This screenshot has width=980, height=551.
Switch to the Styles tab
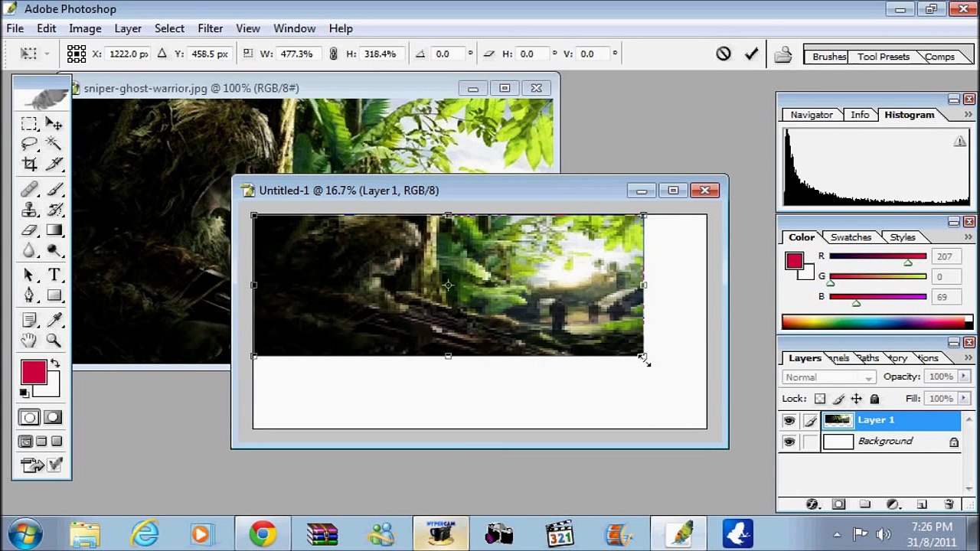pos(903,237)
